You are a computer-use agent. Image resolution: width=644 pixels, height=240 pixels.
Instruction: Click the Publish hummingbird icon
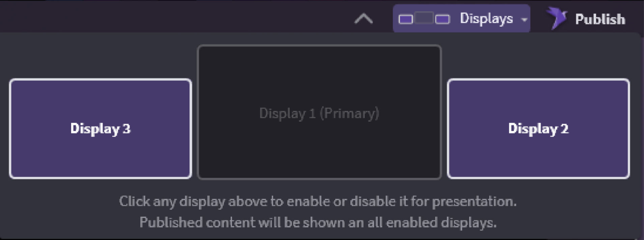pos(557,18)
